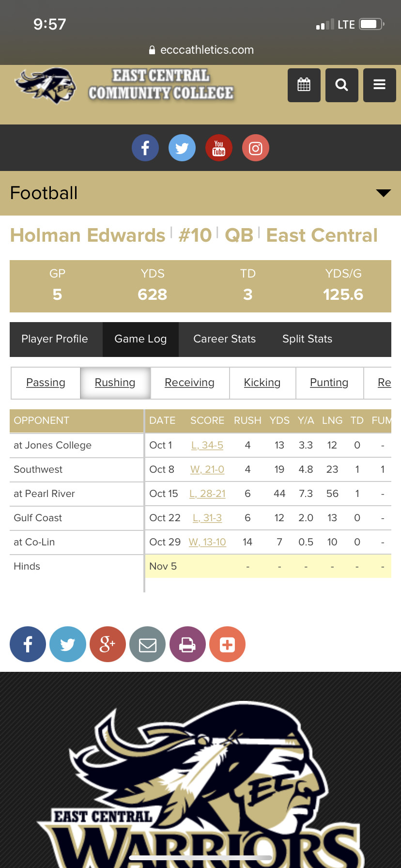Share via the Google Plus icon
401x868 pixels.
[x=108, y=644]
